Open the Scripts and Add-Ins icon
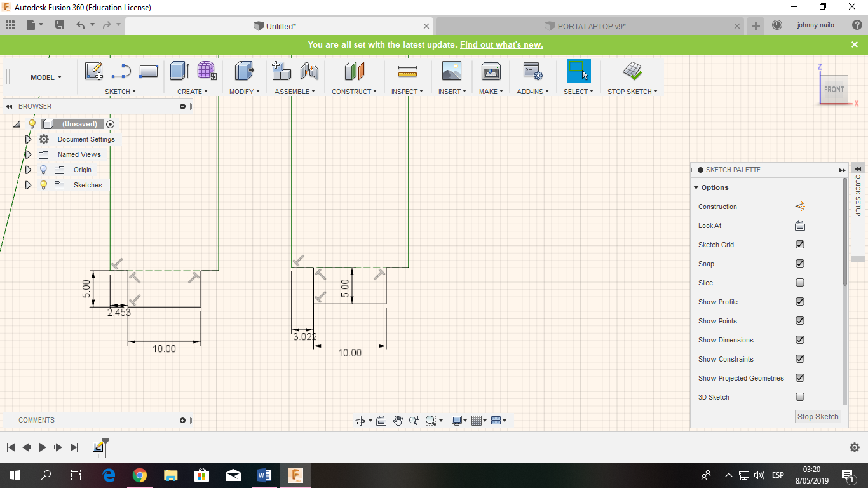The image size is (868, 488). [532, 71]
